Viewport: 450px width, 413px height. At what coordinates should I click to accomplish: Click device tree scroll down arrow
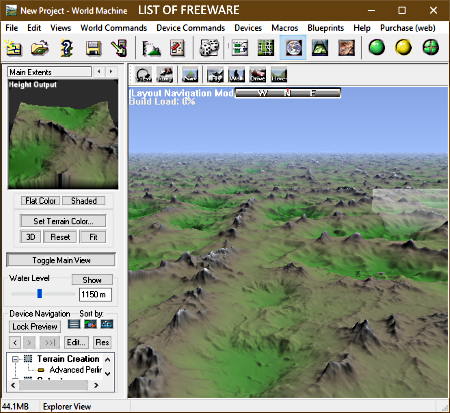[108, 374]
